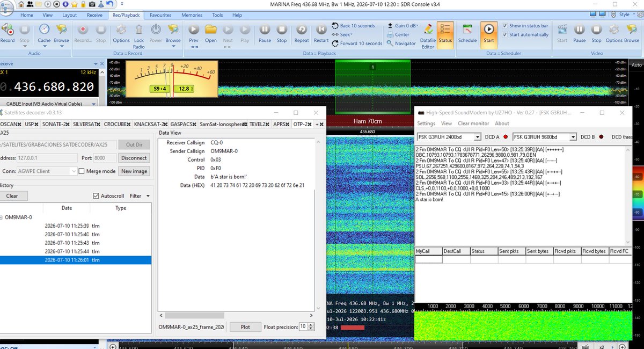Open the Schedule calendar icon

(x=467, y=29)
